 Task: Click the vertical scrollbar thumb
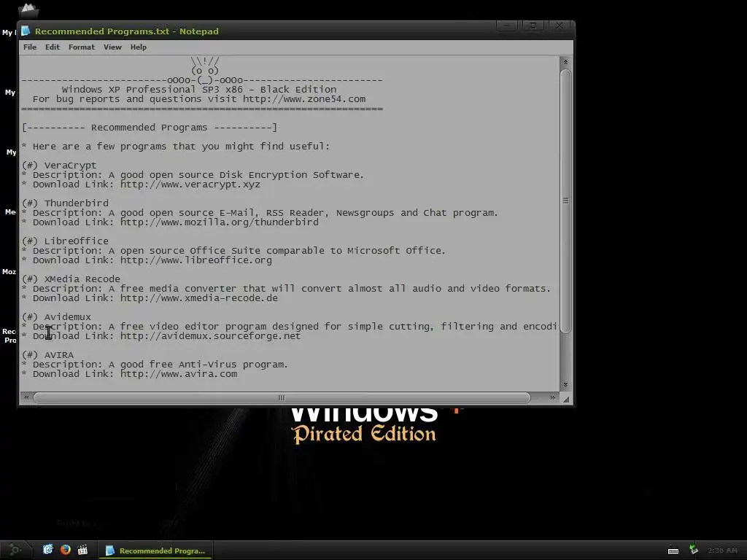(565, 201)
